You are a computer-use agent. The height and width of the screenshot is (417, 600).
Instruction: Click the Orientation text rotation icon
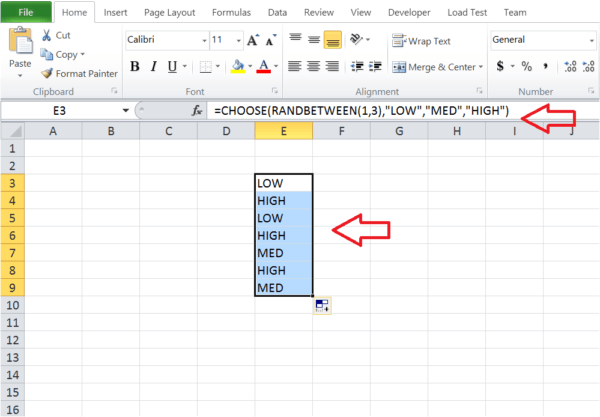pyautogui.click(x=356, y=39)
